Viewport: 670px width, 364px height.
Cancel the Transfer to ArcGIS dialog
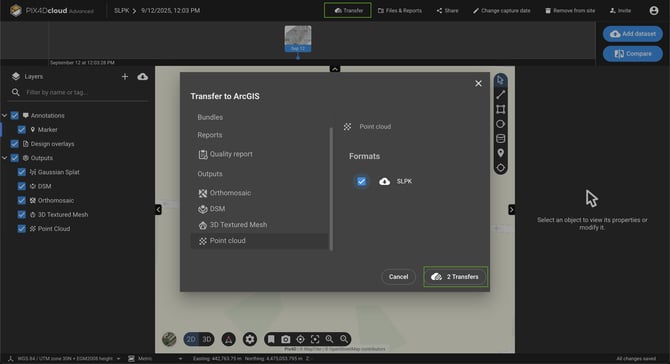point(398,277)
